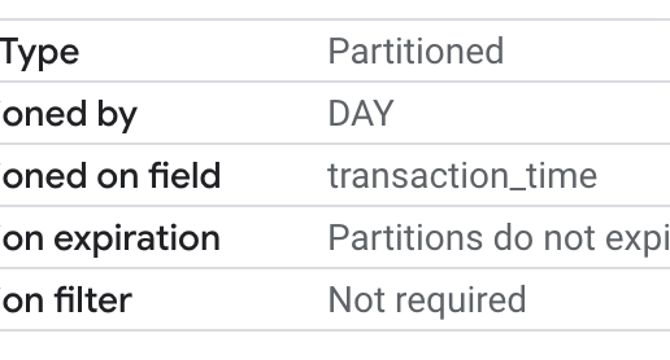
Task: Click the 'oned by' row label
Action: (68, 115)
